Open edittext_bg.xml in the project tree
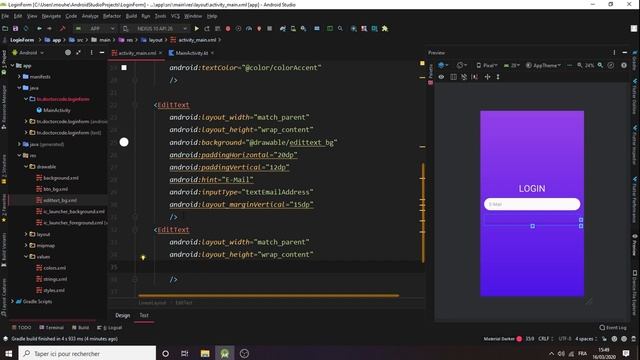 [x=60, y=200]
